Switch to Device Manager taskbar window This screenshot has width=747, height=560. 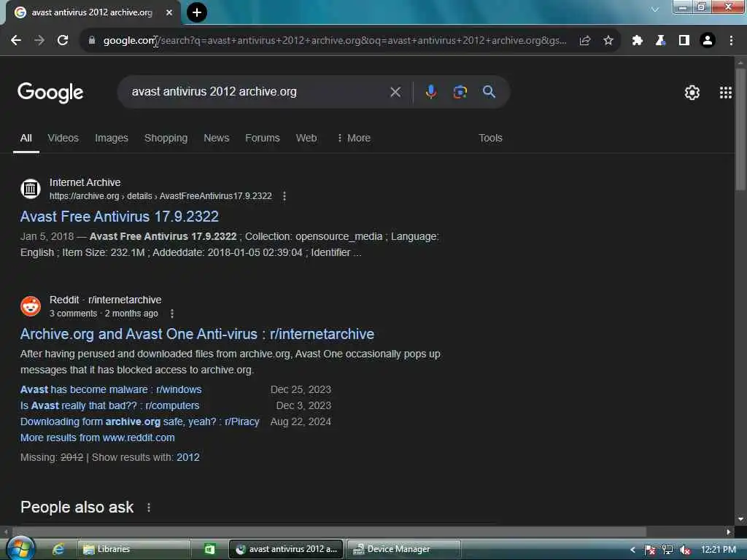(404, 549)
